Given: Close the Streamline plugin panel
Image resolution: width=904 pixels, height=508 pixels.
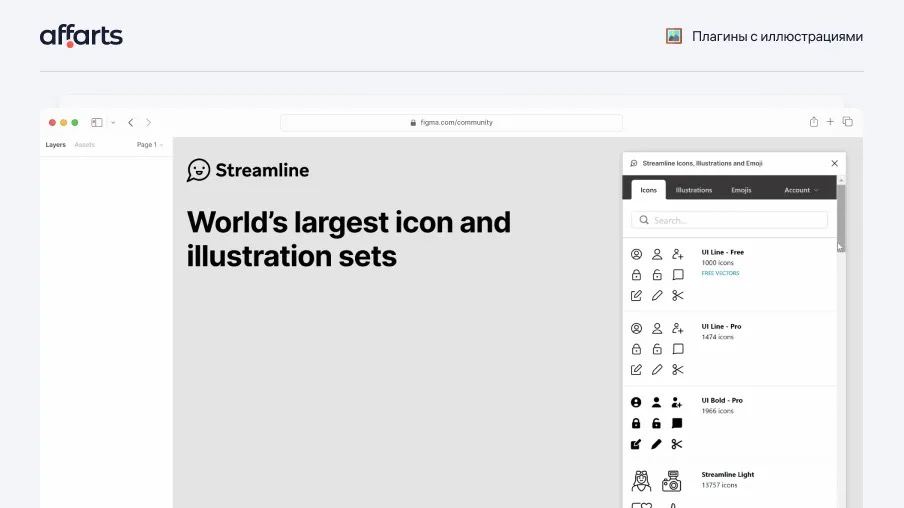Looking at the screenshot, I should click(834, 163).
